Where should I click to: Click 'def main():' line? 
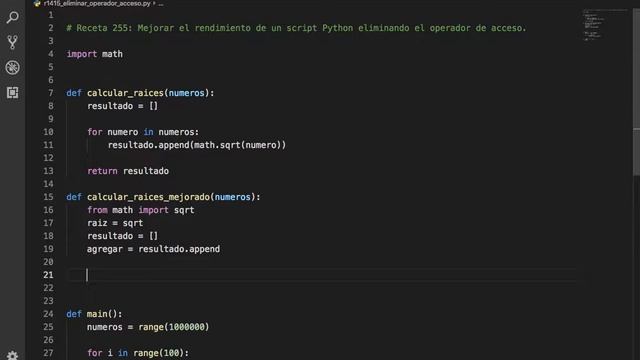pyautogui.click(x=94, y=314)
